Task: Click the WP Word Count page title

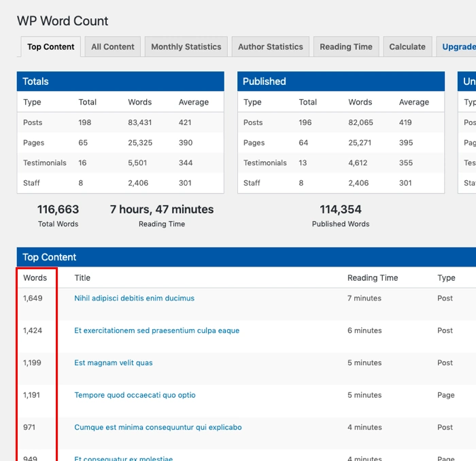Action: (x=63, y=21)
